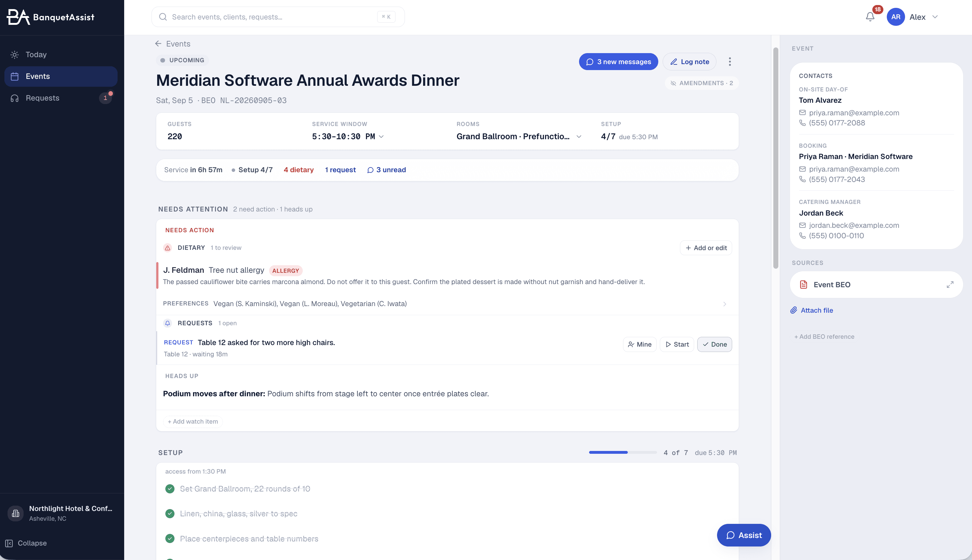
Task: Click the Northlight Hotel venue switcher
Action: (62, 513)
